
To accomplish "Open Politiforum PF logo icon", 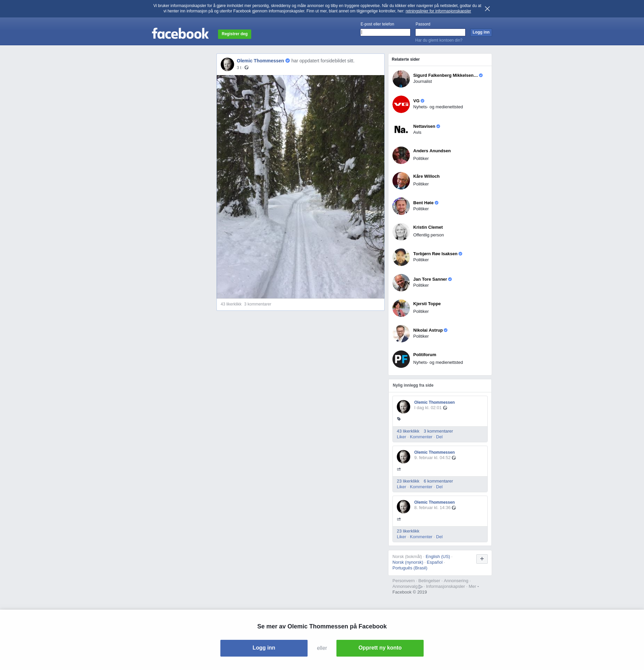I will tap(401, 359).
